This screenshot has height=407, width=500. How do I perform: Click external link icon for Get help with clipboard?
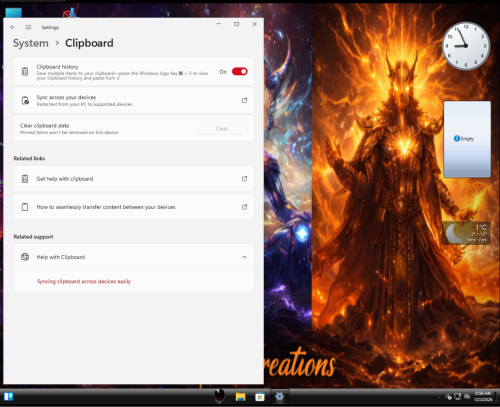244,179
